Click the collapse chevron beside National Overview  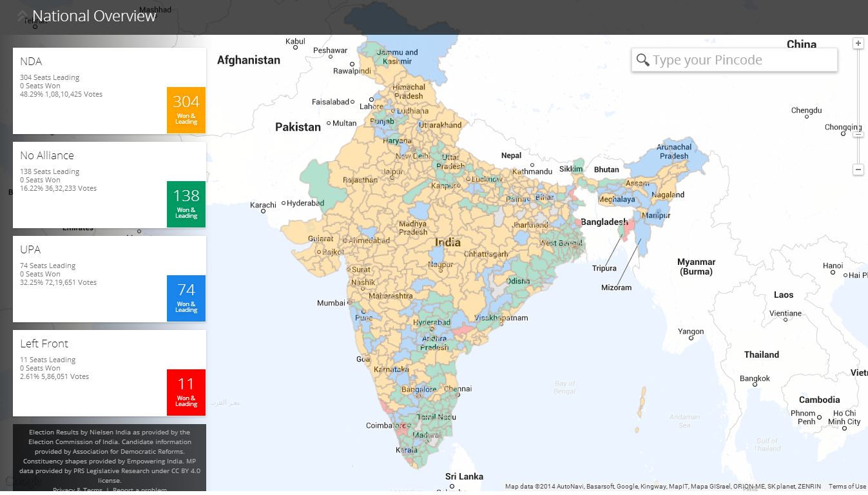(x=23, y=17)
